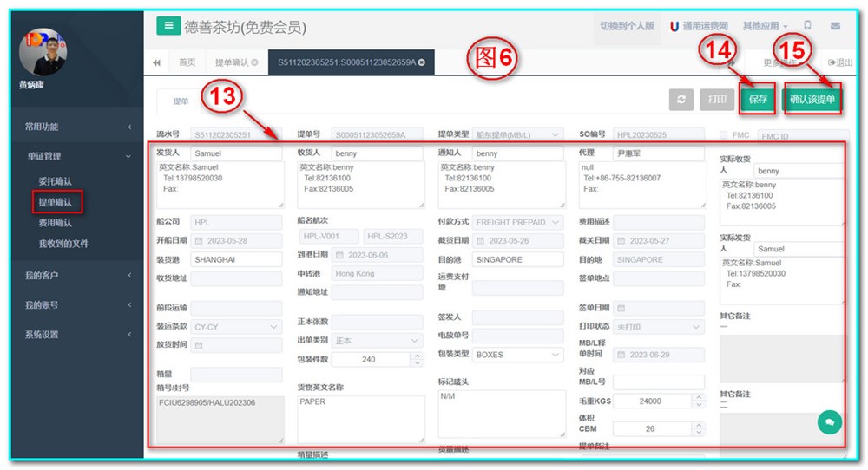Open 我收到的文件 in the sidebar

click(x=63, y=244)
